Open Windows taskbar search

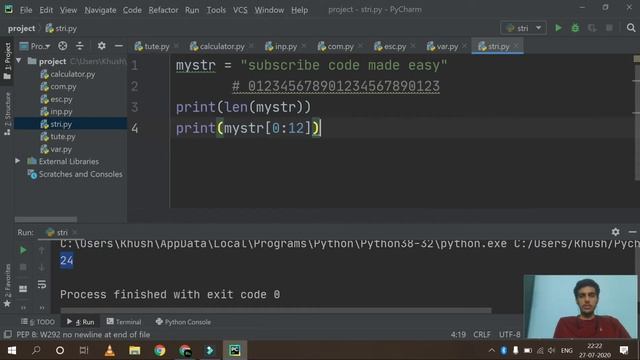point(36,350)
